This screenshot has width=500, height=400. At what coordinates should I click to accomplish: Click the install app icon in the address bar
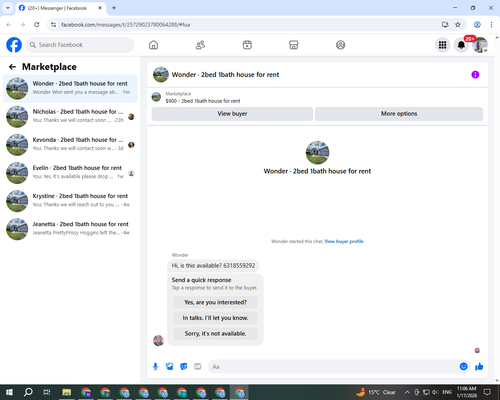pos(445,25)
